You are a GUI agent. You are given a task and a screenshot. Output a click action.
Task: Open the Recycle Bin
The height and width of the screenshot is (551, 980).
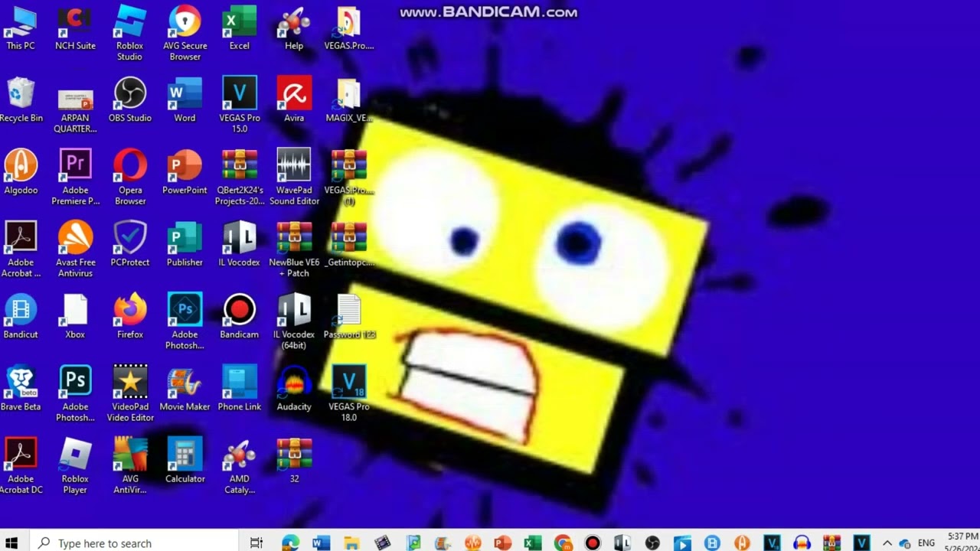tap(21, 100)
